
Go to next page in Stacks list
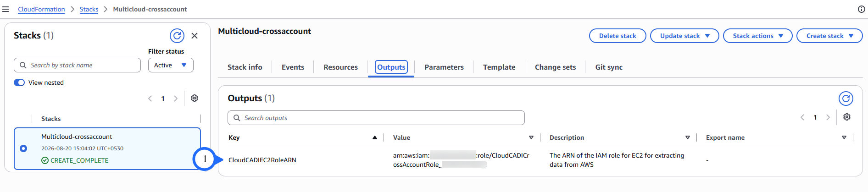click(x=176, y=99)
